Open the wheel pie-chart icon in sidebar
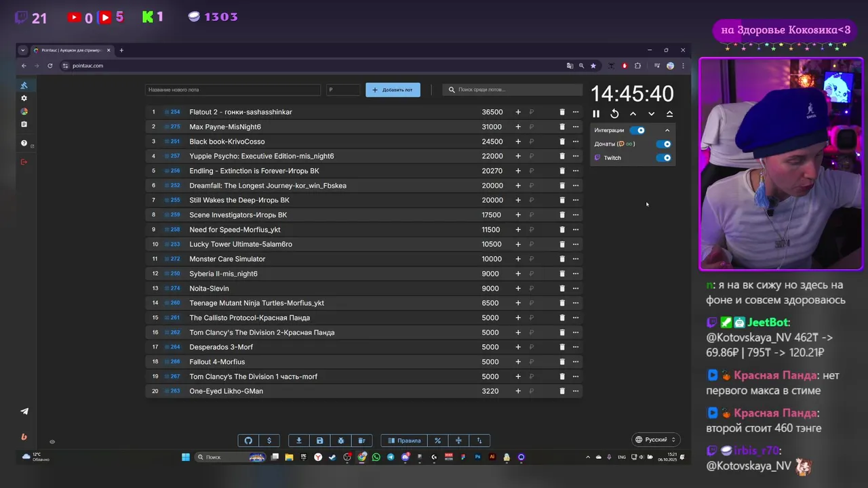Screen dimensions: 868x488 (24, 111)
